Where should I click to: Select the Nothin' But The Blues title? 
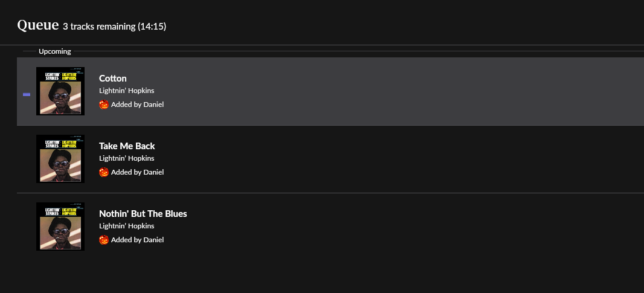coord(143,214)
